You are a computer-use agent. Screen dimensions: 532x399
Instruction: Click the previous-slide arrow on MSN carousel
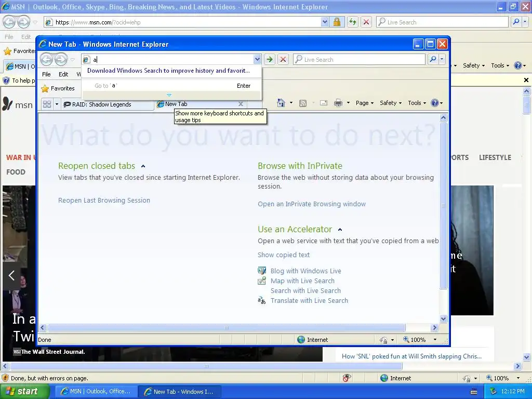point(11,275)
